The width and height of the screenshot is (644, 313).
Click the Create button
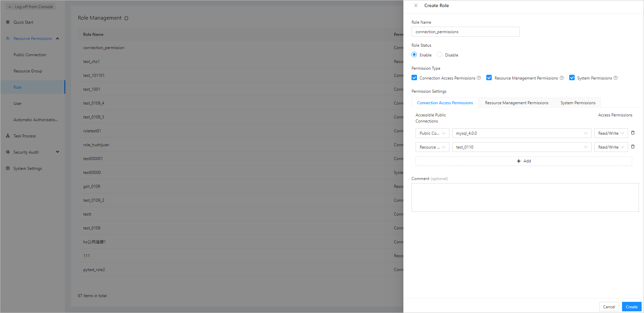click(x=631, y=307)
